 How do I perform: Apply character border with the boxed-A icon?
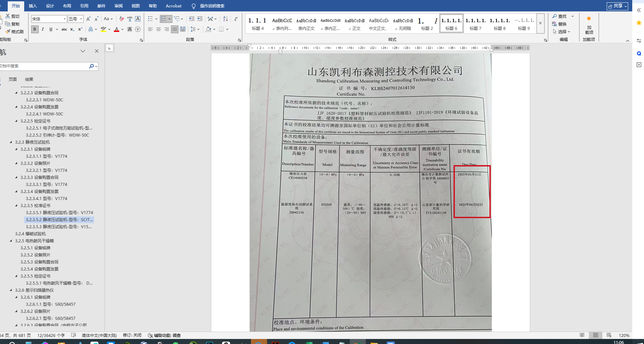pos(138,19)
